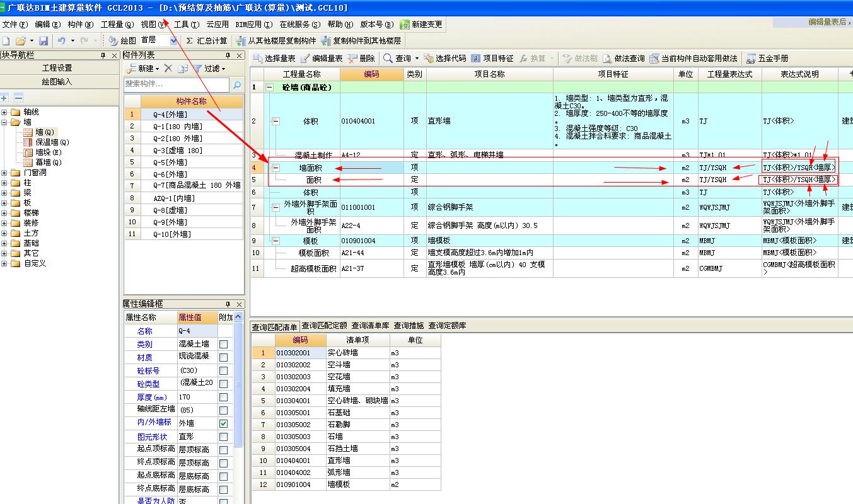
Task: Click the undo arrow icon
Action: click(61, 40)
